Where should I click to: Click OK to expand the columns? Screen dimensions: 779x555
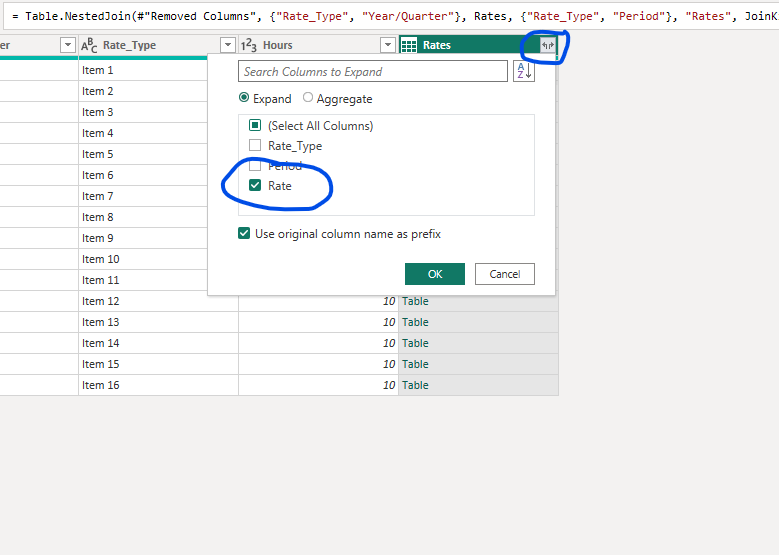[435, 274]
